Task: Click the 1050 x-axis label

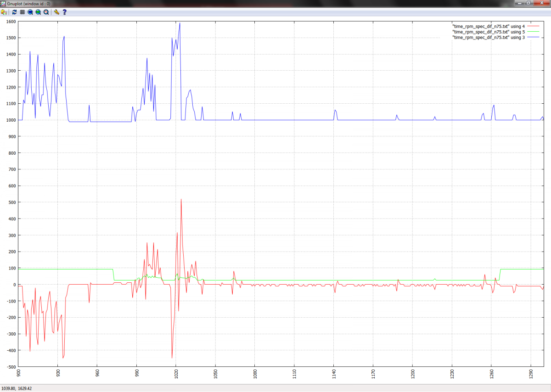Action: pos(216,375)
